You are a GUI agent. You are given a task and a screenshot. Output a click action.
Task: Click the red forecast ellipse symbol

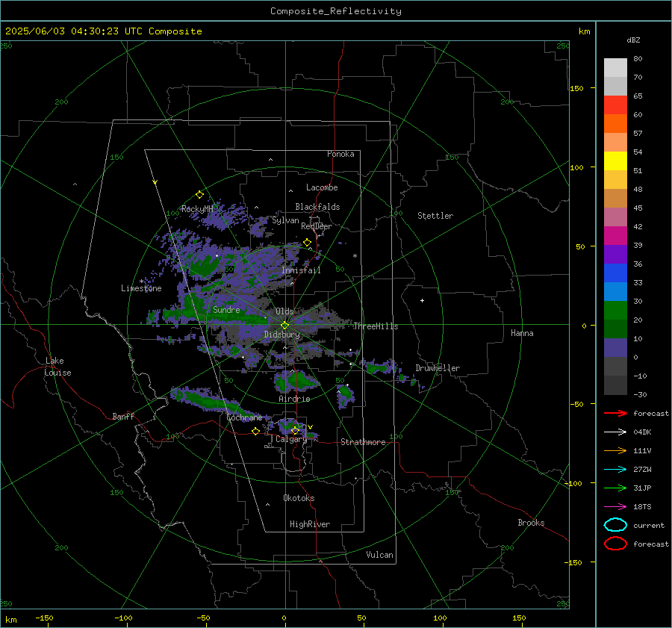615,544
